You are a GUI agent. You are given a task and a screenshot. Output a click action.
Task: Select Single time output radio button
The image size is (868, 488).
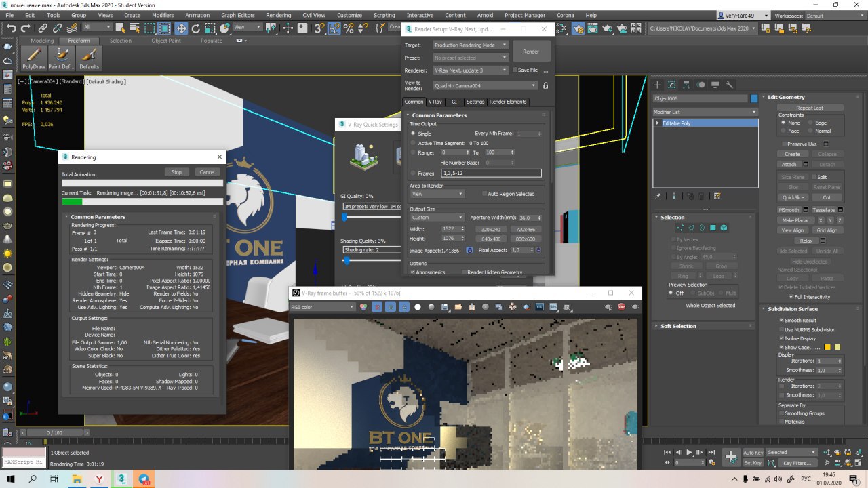[x=413, y=134]
